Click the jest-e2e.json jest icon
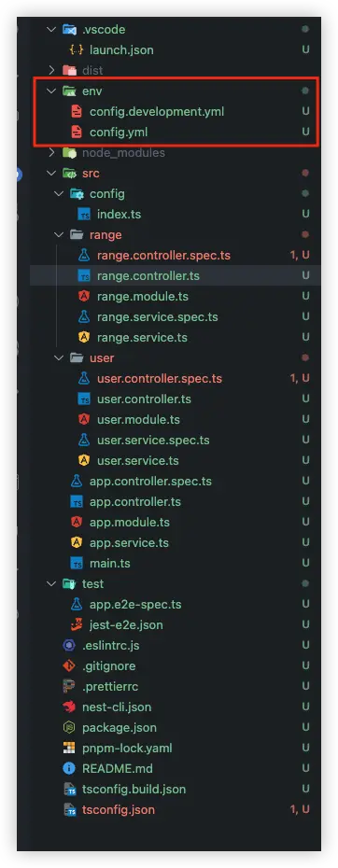The image size is (338, 868). [x=77, y=624]
